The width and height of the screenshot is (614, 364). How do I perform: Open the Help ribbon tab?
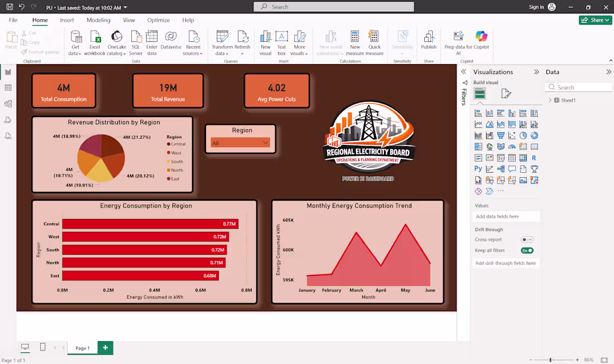point(188,20)
